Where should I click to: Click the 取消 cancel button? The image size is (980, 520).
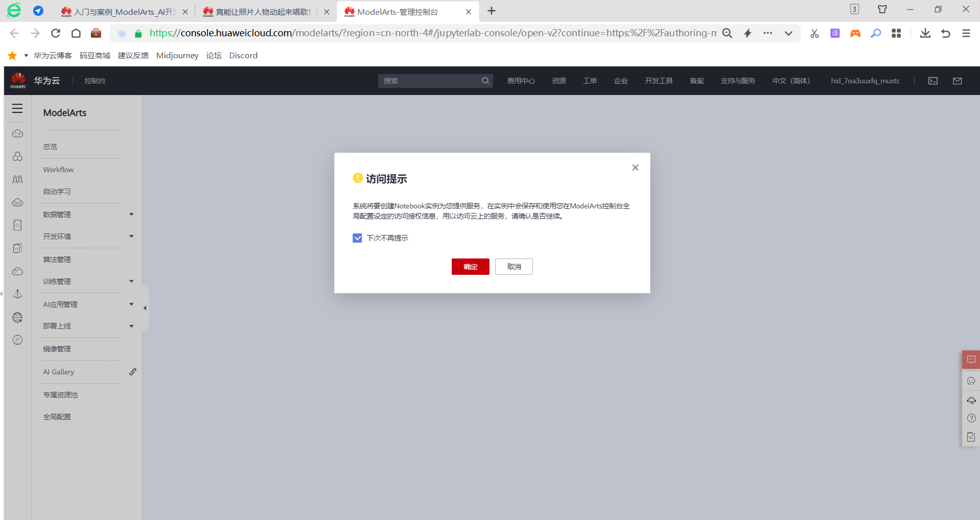(x=514, y=267)
